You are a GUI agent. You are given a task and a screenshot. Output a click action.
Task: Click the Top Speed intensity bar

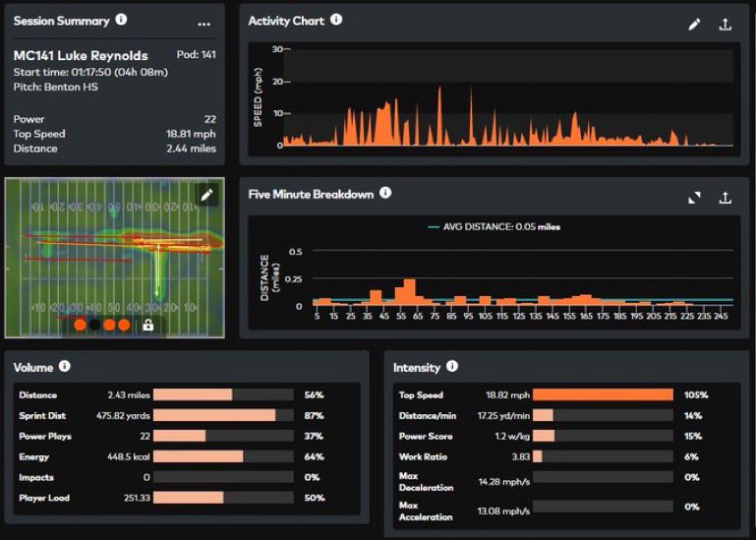pos(603,394)
